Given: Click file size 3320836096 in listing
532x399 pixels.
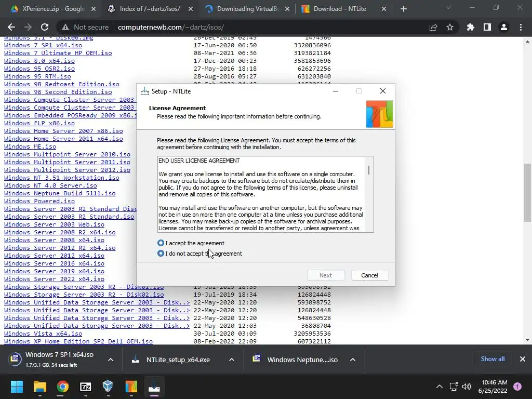Looking at the screenshot, I should tap(312, 45).
